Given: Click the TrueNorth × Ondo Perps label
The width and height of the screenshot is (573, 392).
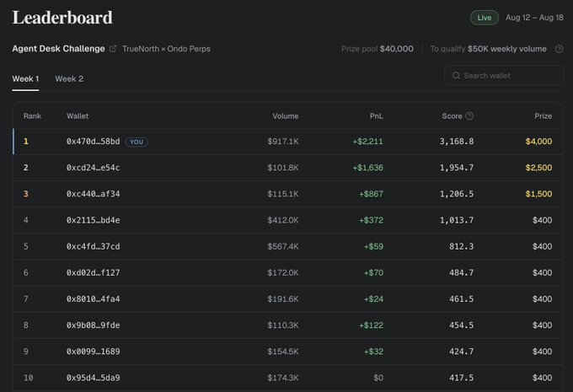Looking at the screenshot, I should click(166, 49).
